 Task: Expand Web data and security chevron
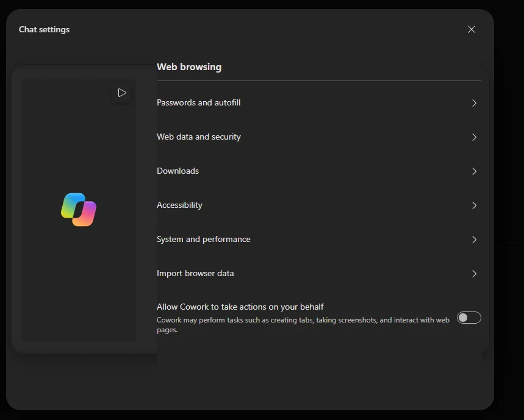(474, 137)
